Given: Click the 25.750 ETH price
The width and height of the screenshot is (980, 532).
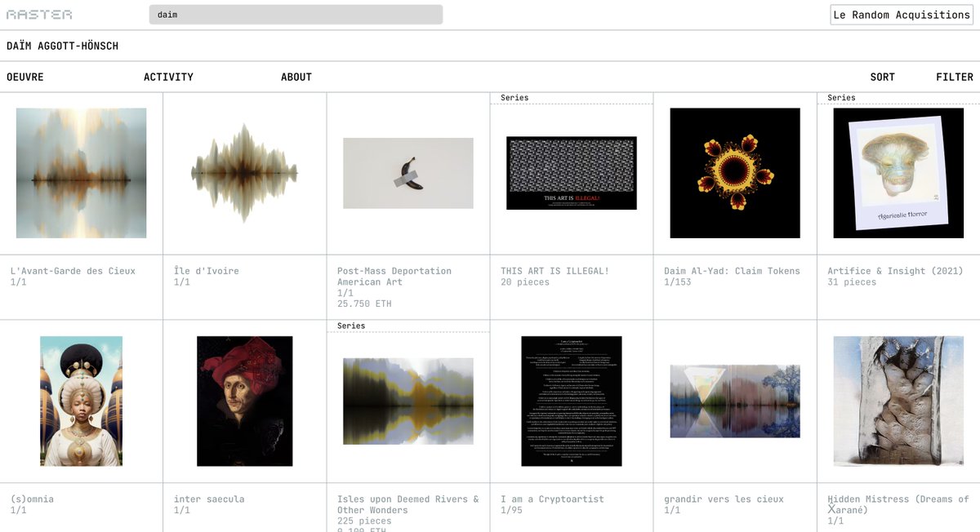Looking at the screenshot, I should pos(364,304).
